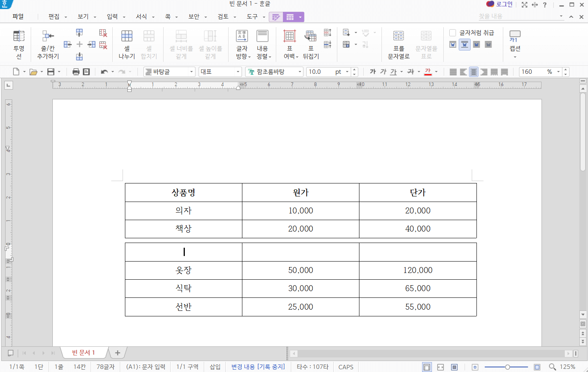Open the 함초롬바탕 font dropdown
The width and height of the screenshot is (588, 372).
pyautogui.click(x=300, y=72)
